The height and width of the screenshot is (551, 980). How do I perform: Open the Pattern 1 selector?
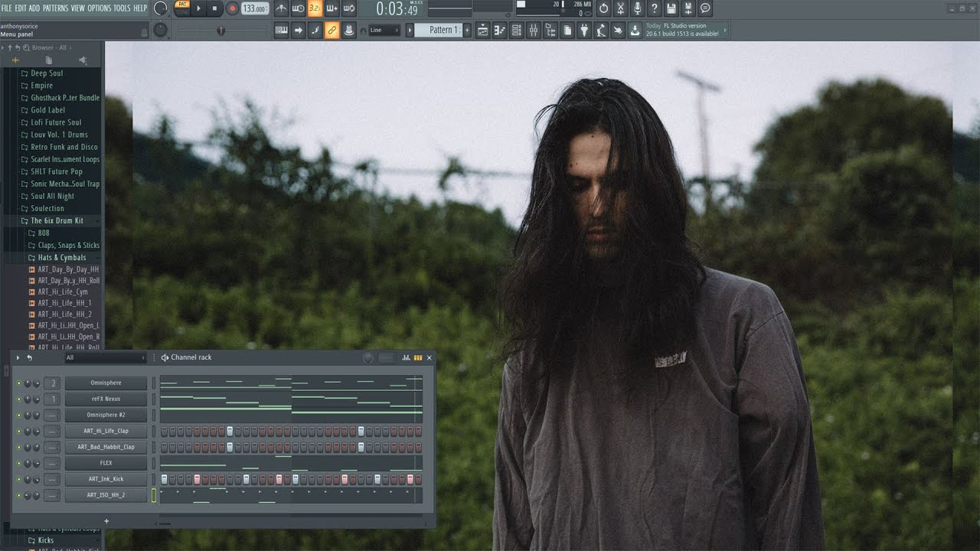click(x=439, y=30)
